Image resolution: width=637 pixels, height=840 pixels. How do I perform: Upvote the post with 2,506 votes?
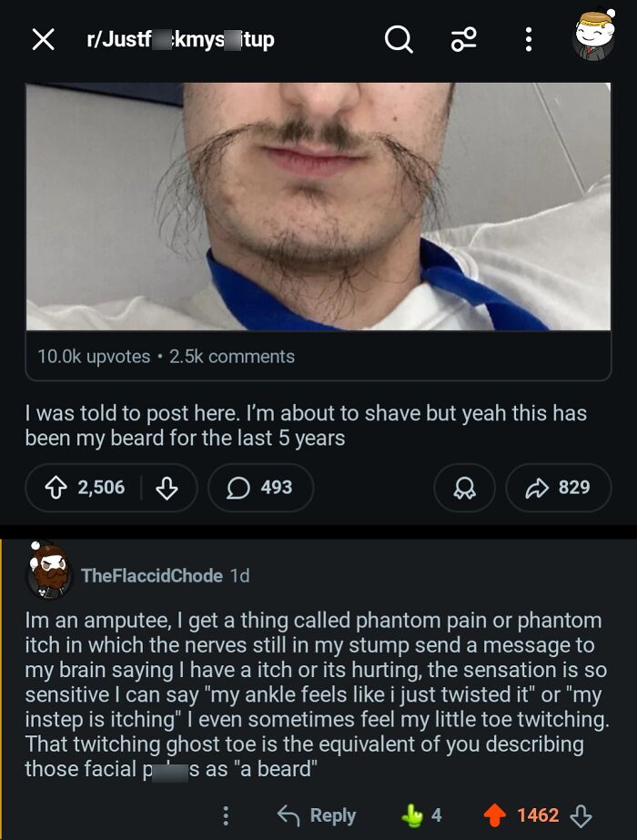click(56, 488)
